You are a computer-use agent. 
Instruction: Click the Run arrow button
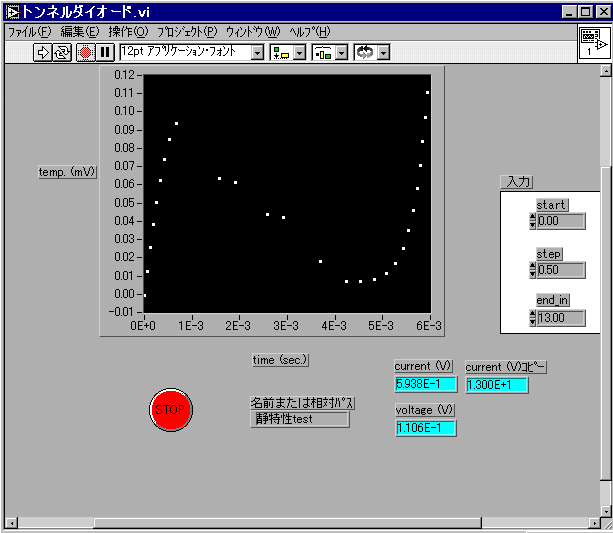[43, 52]
